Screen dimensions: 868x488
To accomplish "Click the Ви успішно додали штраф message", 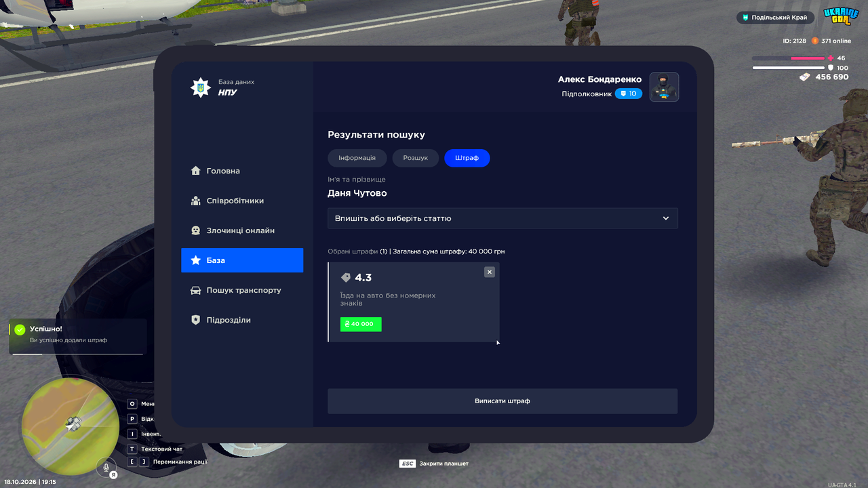I will (x=68, y=340).
